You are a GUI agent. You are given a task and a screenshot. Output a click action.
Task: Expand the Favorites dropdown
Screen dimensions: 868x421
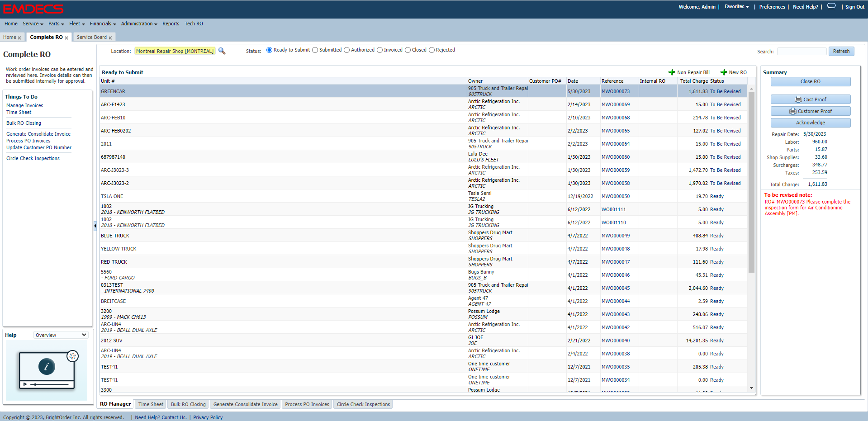tap(737, 7)
